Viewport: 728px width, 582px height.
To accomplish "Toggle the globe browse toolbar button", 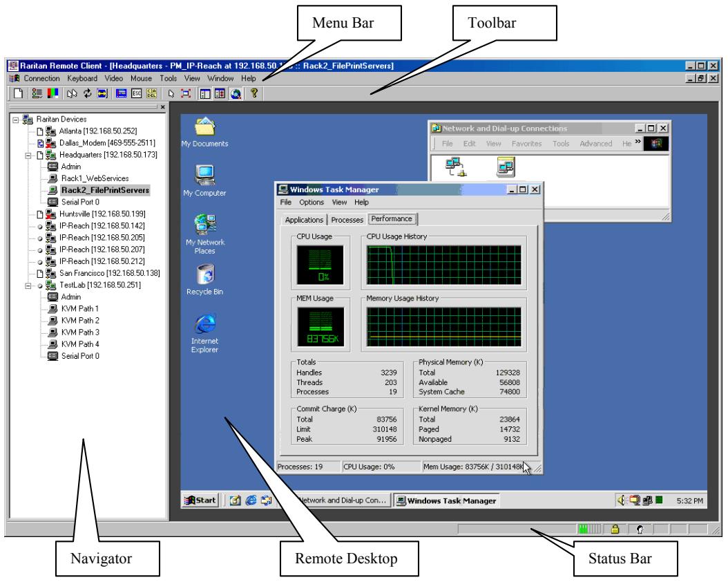I will pos(236,93).
